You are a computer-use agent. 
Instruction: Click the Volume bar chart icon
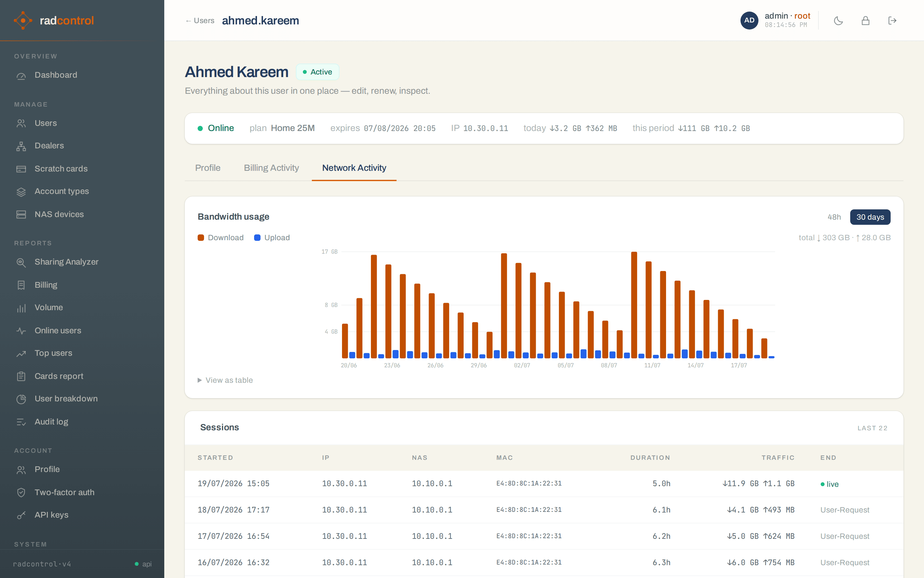(x=21, y=308)
